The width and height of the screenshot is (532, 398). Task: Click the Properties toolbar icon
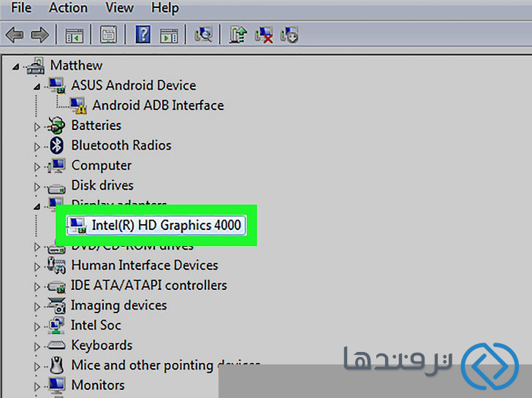coord(109,34)
